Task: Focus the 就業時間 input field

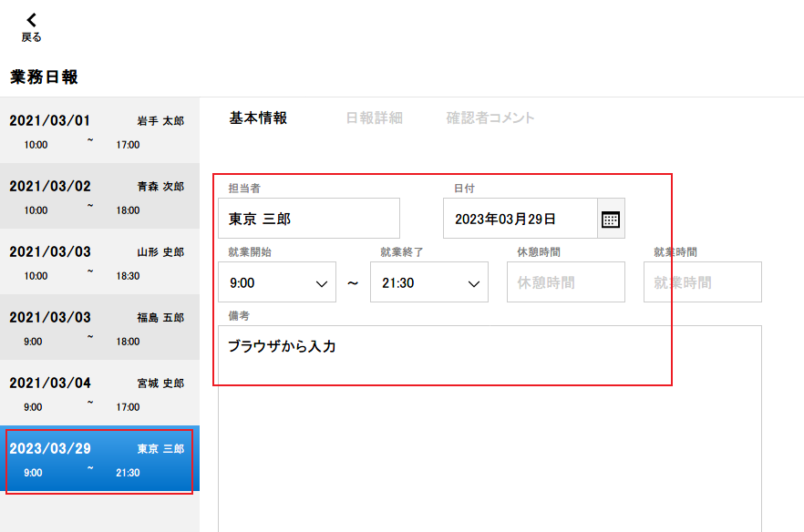Action: [702, 282]
